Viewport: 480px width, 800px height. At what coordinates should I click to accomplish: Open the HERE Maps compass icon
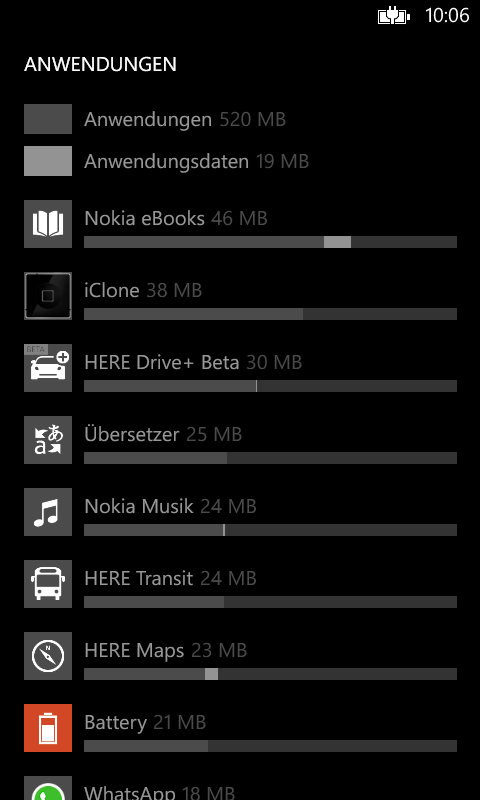tap(48, 656)
